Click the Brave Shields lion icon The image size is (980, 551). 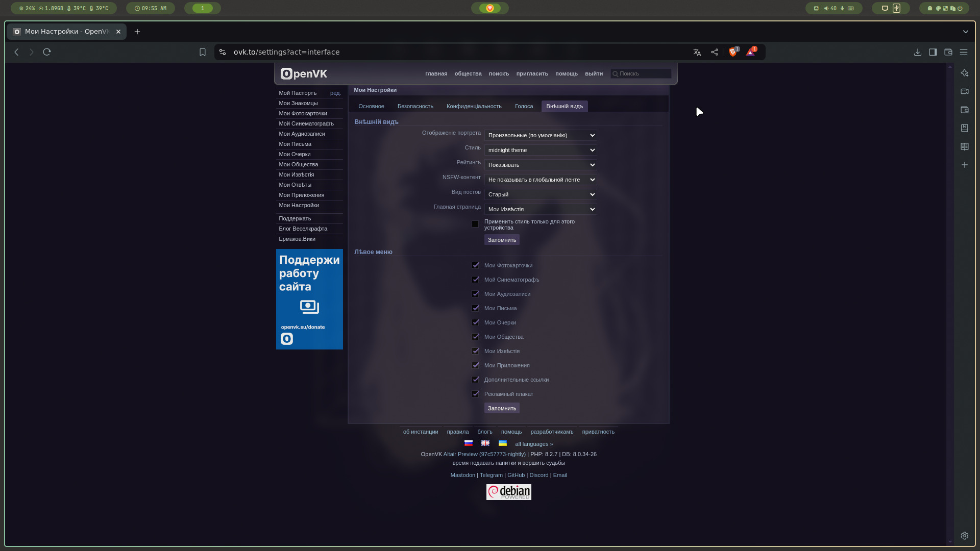(x=733, y=52)
